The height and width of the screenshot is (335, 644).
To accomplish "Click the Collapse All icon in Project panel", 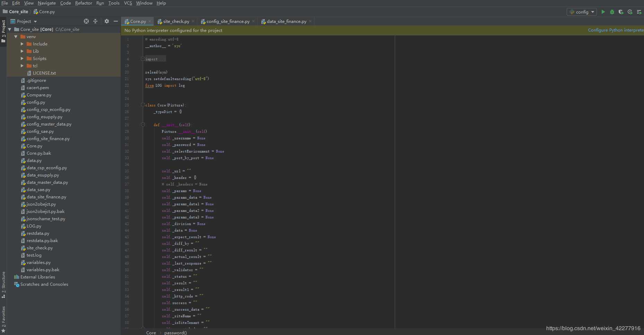I will tap(95, 21).
